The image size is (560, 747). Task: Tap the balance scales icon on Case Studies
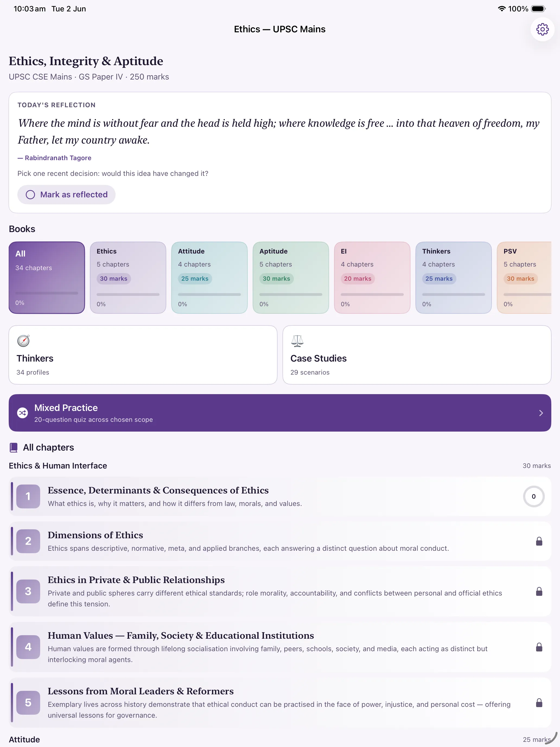297,341
